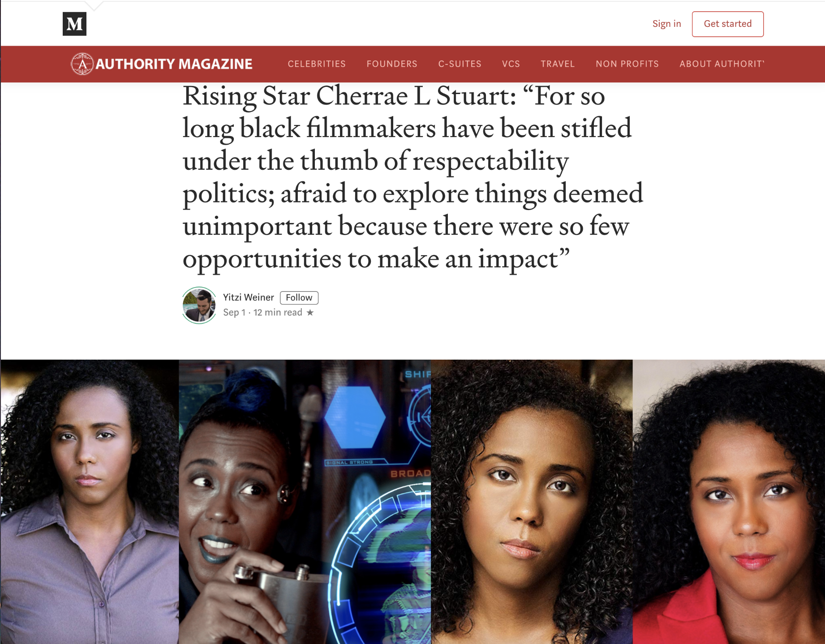The width and height of the screenshot is (825, 644).
Task: Follow author Yitzi Weiner
Action: tap(299, 298)
